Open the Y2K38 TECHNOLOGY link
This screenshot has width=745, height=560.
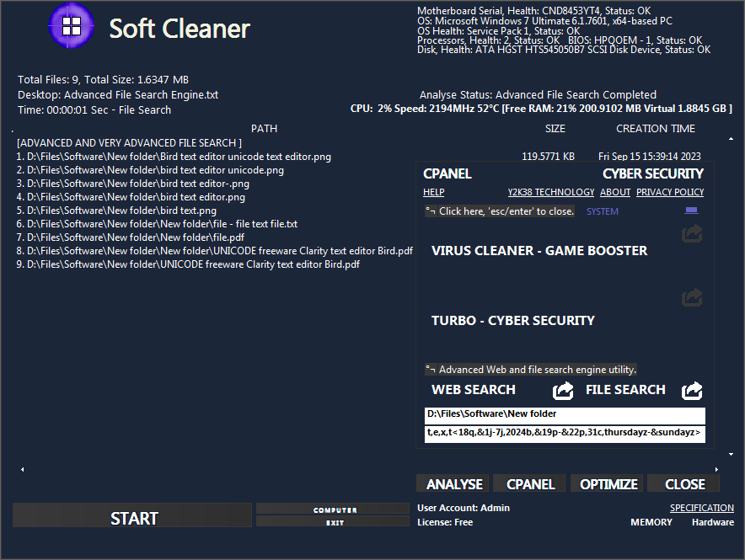pos(550,192)
